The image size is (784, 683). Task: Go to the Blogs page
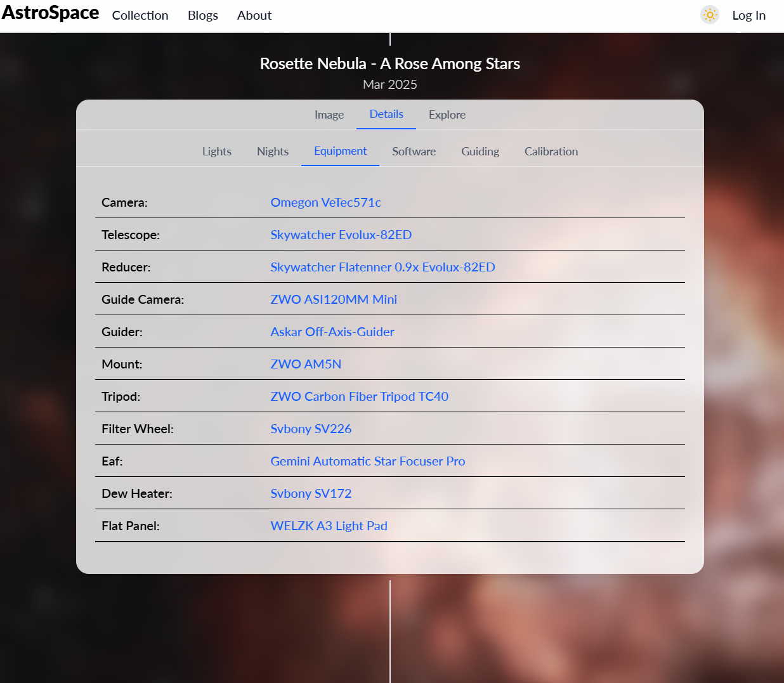pyautogui.click(x=203, y=15)
